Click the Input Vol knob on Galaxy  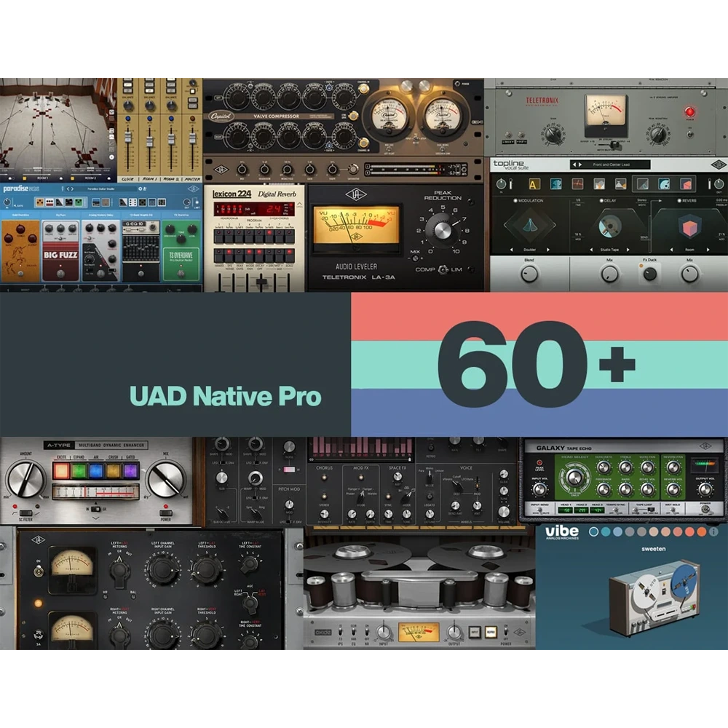point(539,489)
